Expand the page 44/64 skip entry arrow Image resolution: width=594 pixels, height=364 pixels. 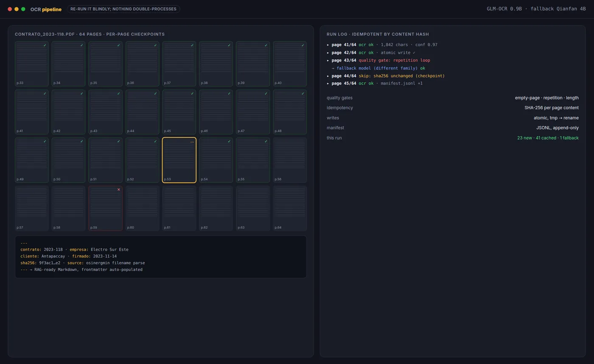tap(328, 76)
